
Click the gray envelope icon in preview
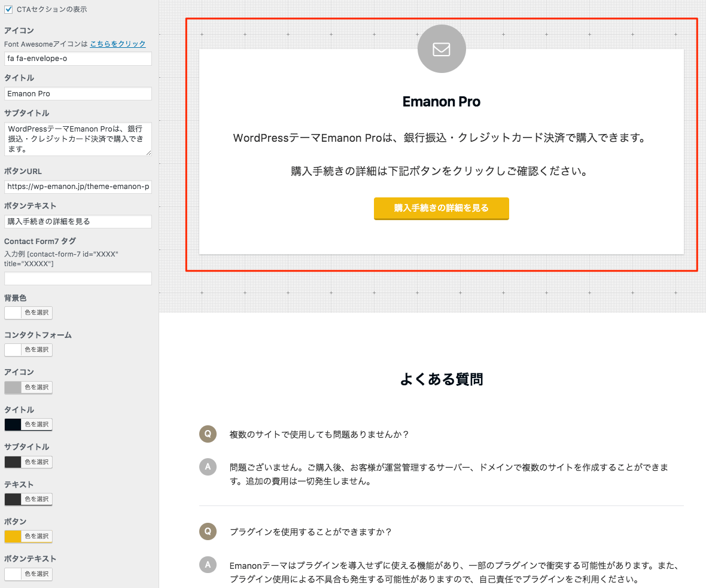[442, 48]
